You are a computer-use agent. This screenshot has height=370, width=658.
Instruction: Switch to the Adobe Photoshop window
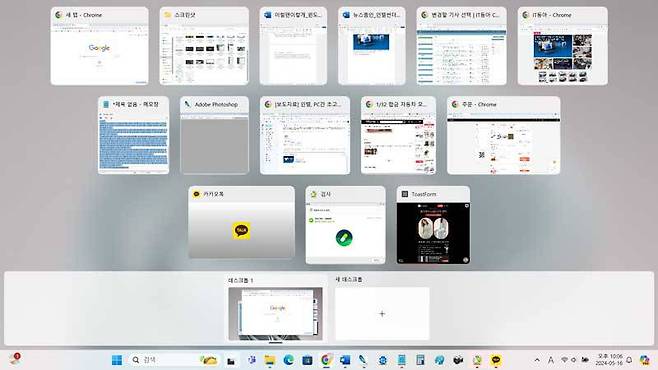214,135
